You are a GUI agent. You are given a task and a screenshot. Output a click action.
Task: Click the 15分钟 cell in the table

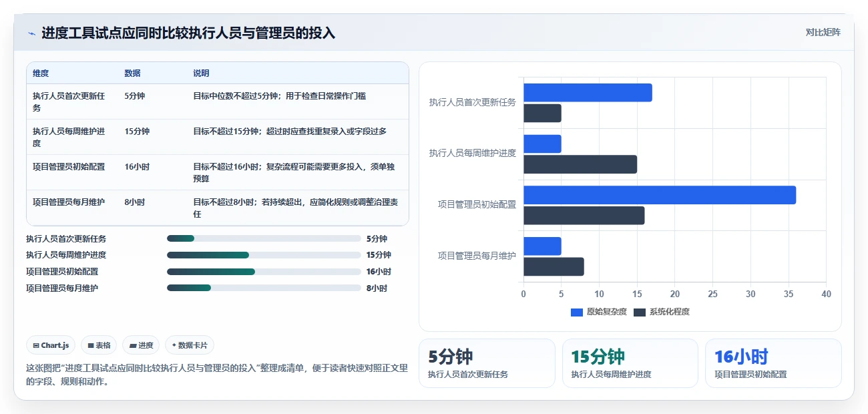137,132
